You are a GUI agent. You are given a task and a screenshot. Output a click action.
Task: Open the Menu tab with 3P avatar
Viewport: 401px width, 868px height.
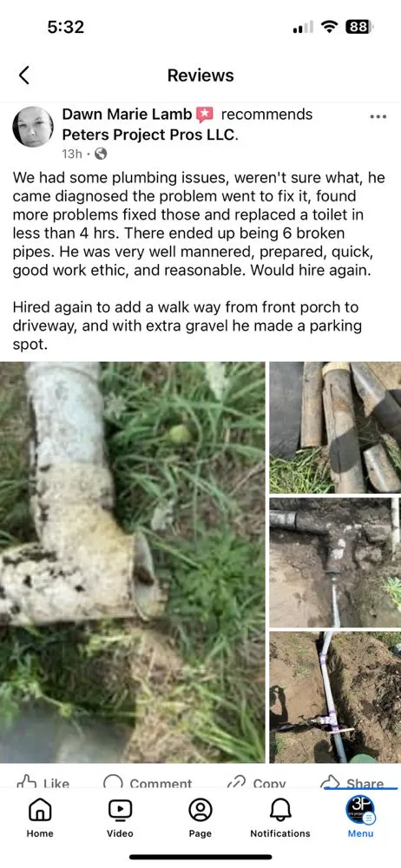tap(360, 817)
